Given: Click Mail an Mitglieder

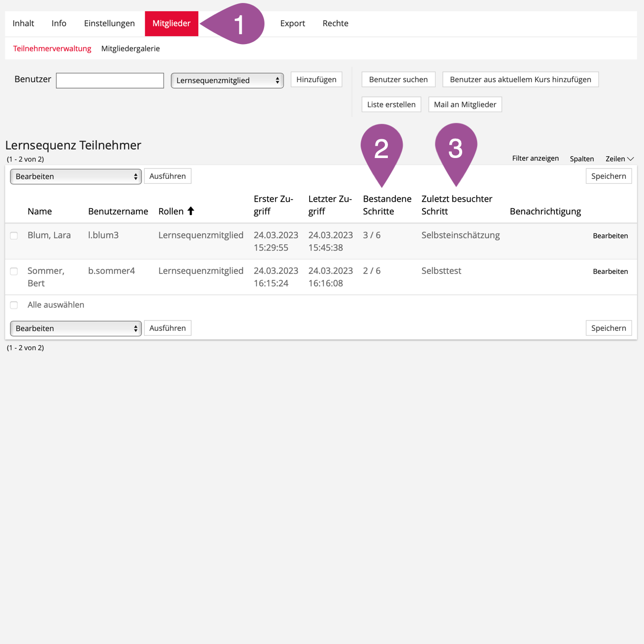Looking at the screenshot, I should click(465, 105).
